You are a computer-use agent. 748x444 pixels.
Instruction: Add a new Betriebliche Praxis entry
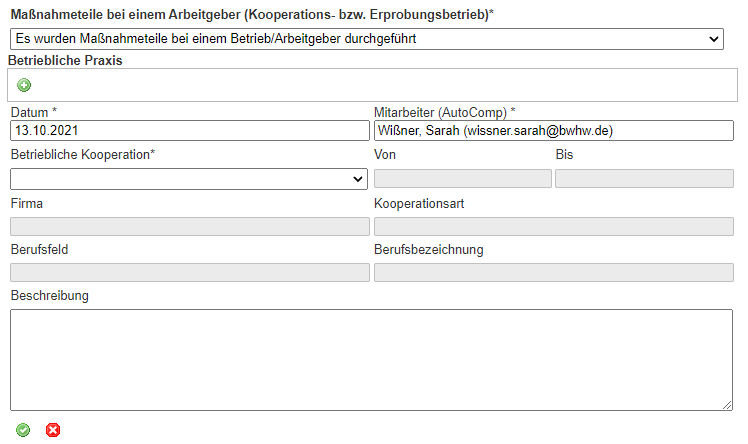click(x=24, y=85)
